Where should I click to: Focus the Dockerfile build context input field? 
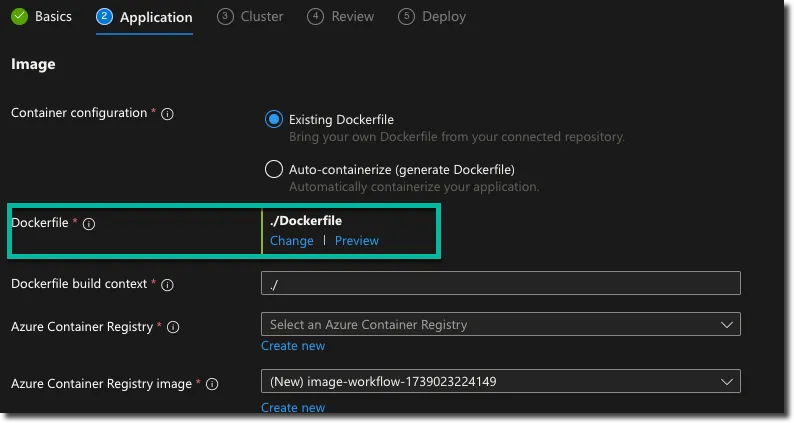tap(500, 284)
